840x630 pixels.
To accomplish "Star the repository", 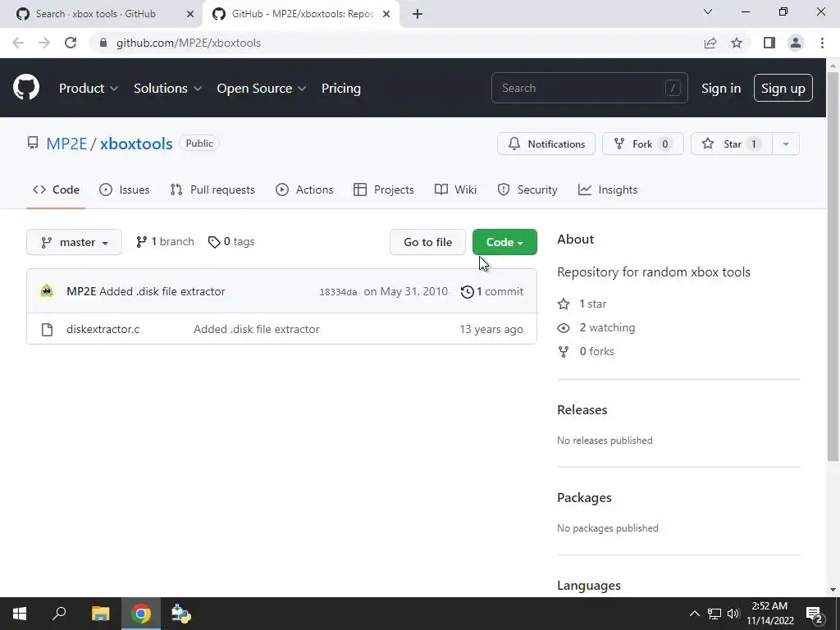I will 732,144.
